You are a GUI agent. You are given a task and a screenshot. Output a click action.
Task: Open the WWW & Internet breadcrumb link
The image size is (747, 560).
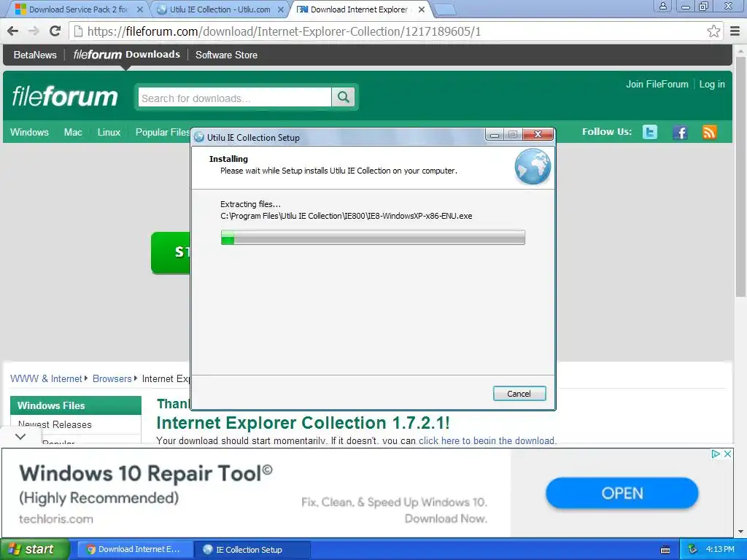[46, 379]
